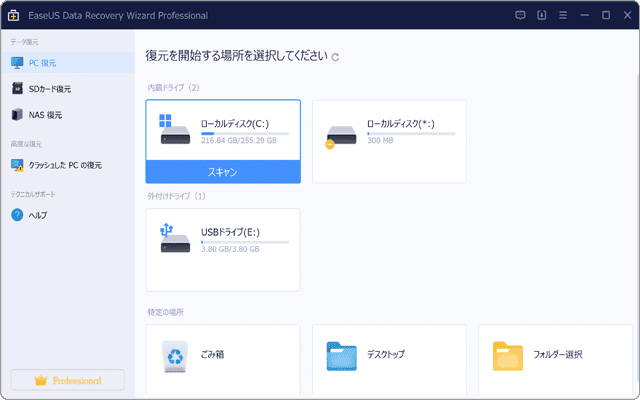Select the ローカルディスク(*:) label

[x=401, y=124]
